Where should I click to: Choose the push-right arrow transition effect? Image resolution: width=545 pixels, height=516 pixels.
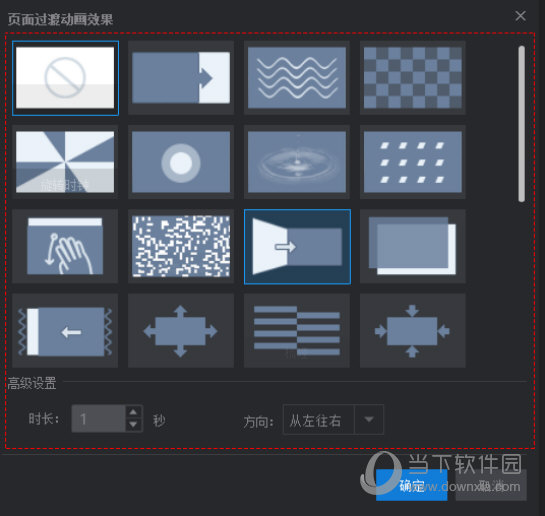(181, 78)
